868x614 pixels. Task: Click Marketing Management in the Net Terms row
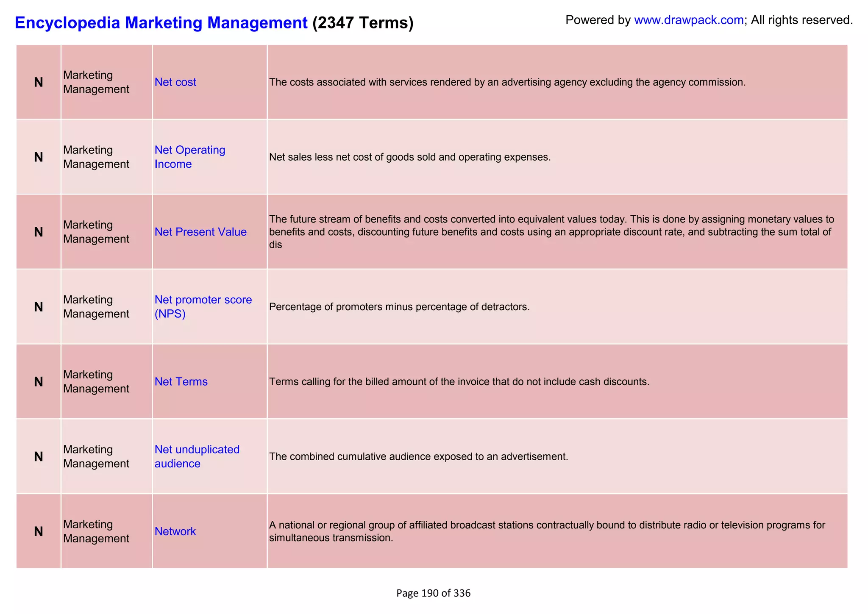point(96,382)
